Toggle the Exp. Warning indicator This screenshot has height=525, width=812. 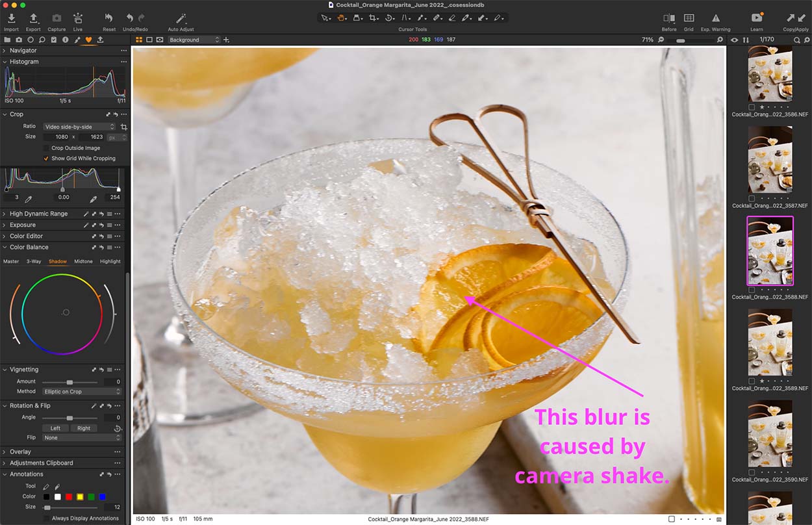[715, 18]
